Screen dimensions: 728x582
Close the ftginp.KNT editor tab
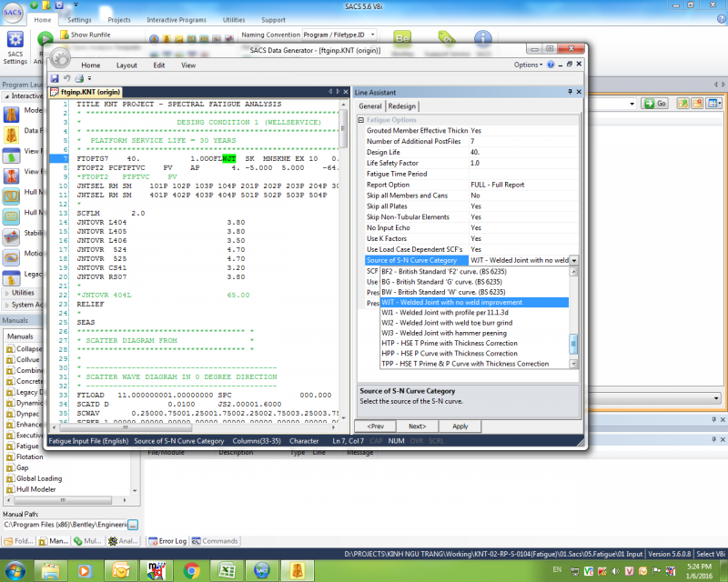346,92
